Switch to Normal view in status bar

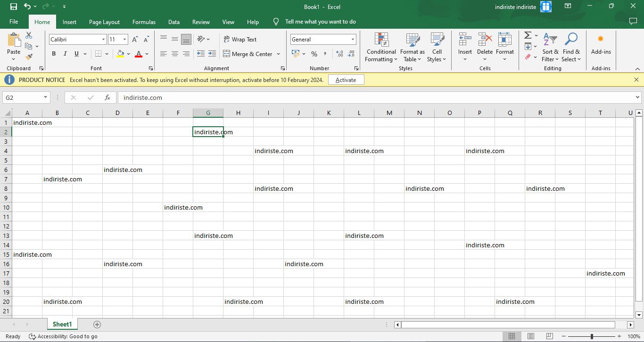click(512, 336)
